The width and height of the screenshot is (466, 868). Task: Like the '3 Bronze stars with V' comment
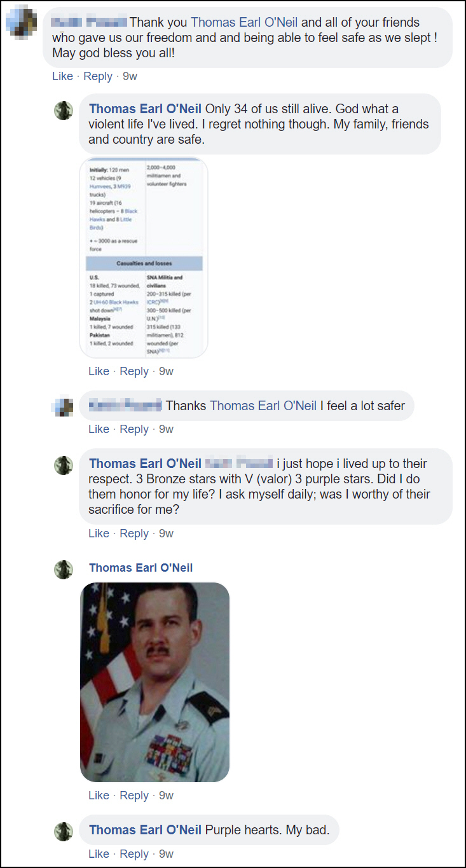pos(99,534)
